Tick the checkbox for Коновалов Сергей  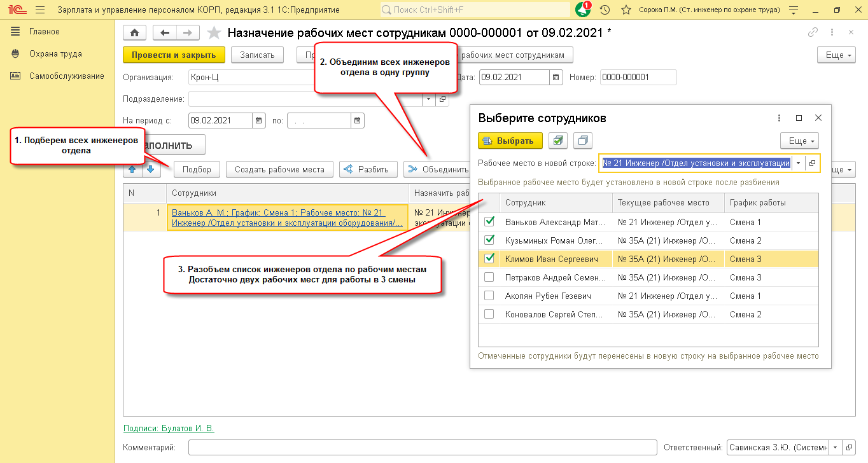tap(489, 314)
